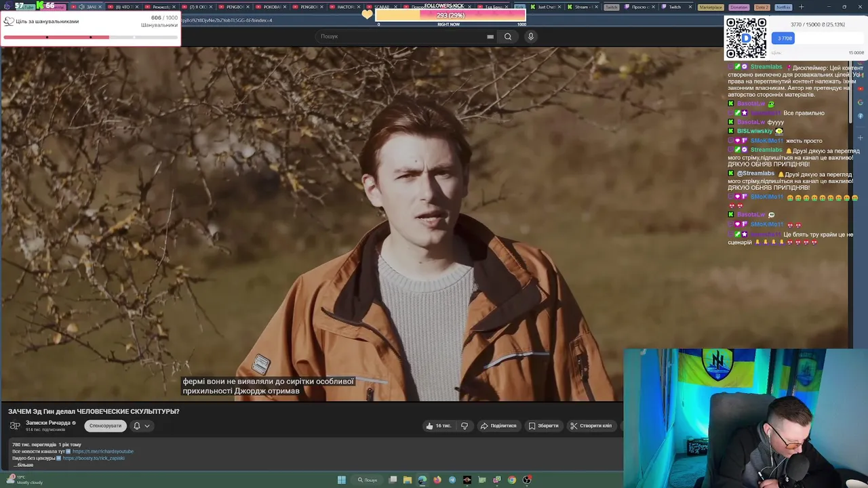This screenshot has height=488, width=868.
Task: Like the video with thumbs-up 16 тис.
Action: 438,426
